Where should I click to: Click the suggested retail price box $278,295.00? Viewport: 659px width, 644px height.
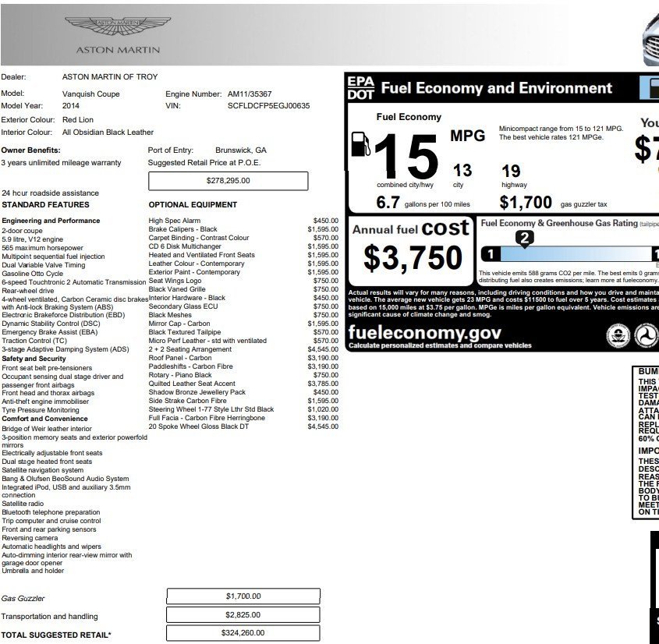pyautogui.click(x=229, y=181)
